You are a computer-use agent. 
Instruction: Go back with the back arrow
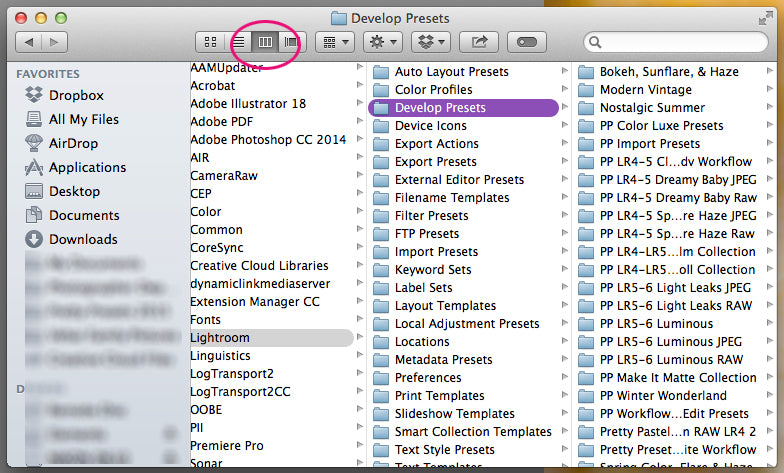click(29, 42)
